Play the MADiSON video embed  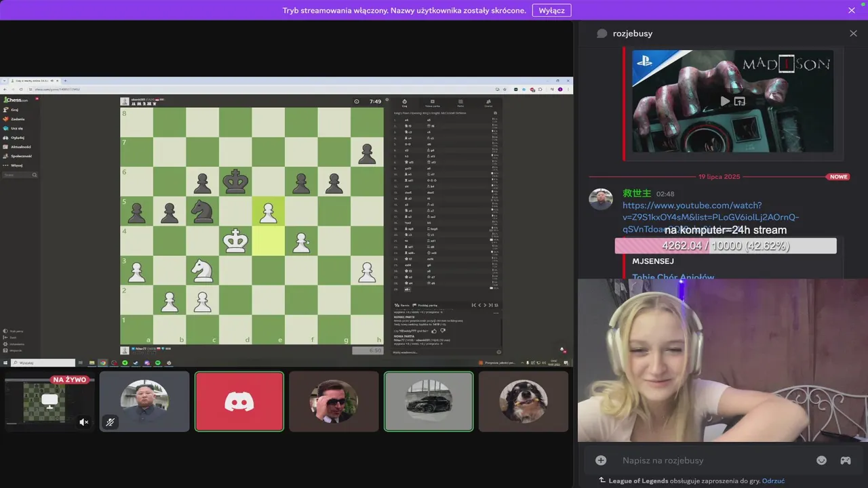725,101
